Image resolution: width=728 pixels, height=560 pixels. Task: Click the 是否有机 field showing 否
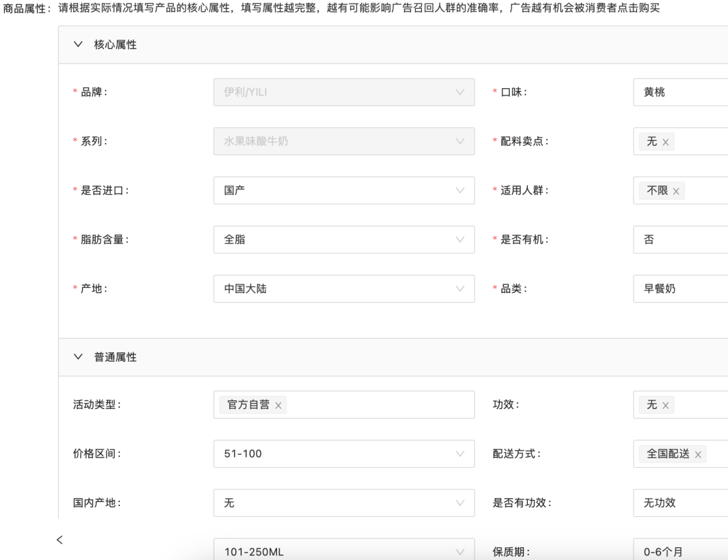[681, 240]
